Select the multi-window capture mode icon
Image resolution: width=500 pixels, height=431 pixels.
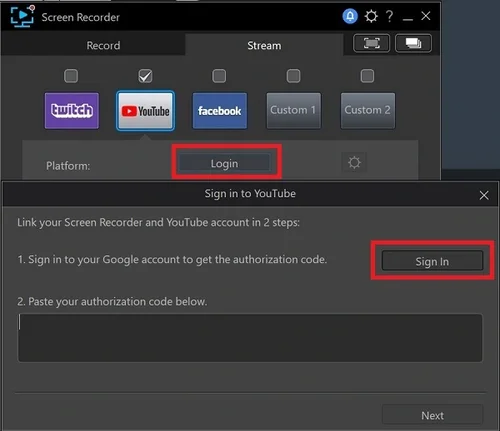click(x=413, y=43)
